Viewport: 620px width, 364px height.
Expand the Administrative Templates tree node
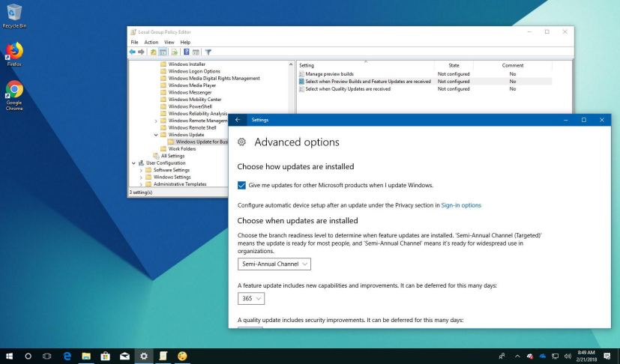141,184
